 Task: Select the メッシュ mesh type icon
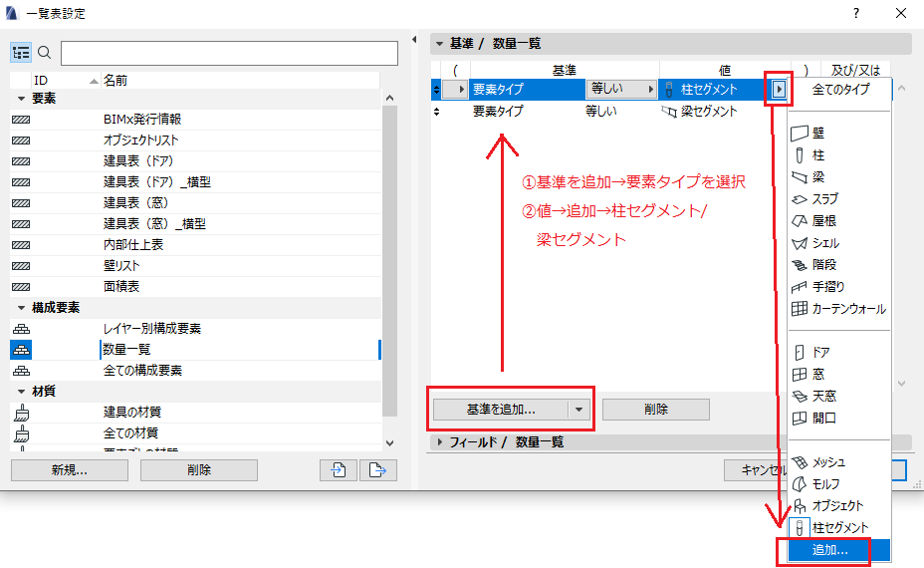[x=800, y=461]
